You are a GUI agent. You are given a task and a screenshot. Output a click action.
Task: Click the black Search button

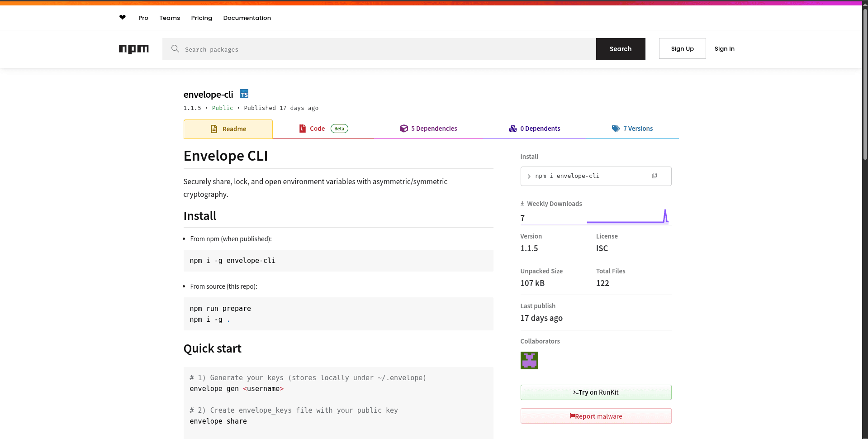pyautogui.click(x=621, y=49)
